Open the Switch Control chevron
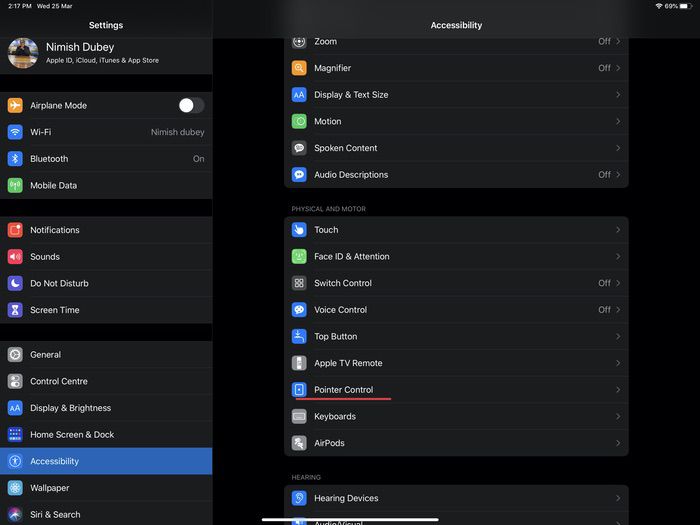Image resolution: width=700 pixels, height=525 pixels. [x=618, y=283]
